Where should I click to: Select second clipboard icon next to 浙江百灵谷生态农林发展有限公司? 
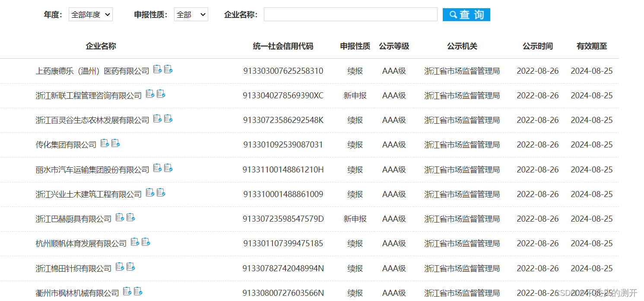(168, 118)
